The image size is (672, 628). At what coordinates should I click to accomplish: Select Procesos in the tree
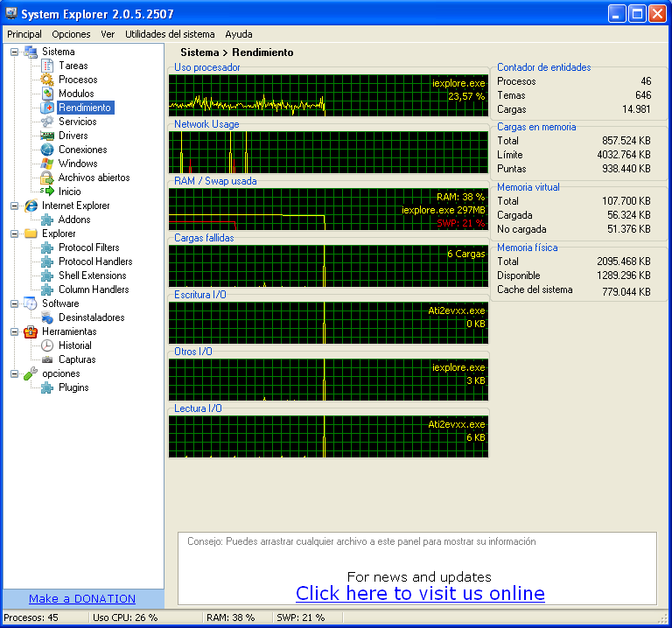pos(78,80)
